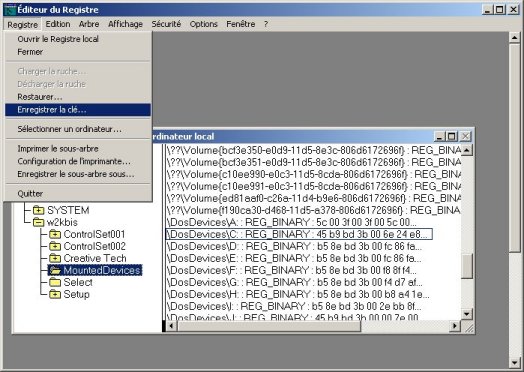Viewport: 524px width, 372px height.
Task: Collapse the w2kbis folder node
Action: 39,222
